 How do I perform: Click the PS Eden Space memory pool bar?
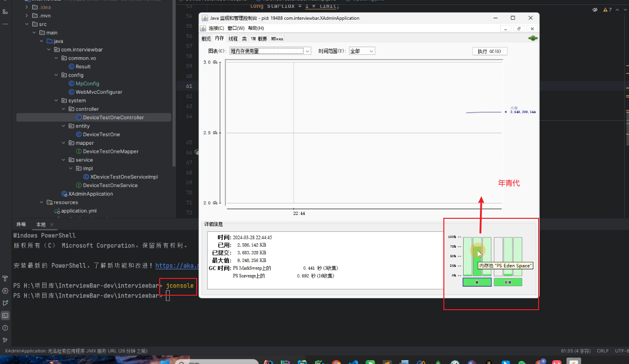(477, 256)
